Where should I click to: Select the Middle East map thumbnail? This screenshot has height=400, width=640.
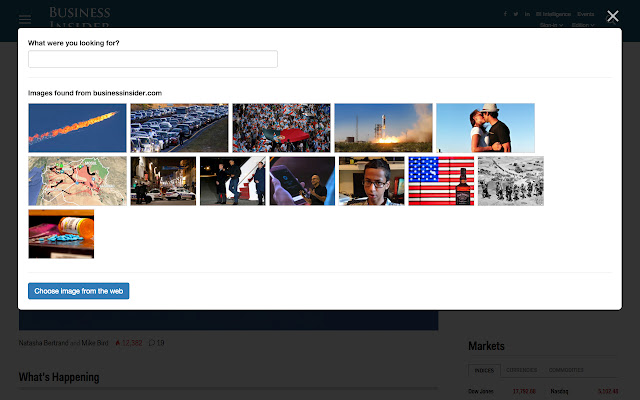pos(78,181)
